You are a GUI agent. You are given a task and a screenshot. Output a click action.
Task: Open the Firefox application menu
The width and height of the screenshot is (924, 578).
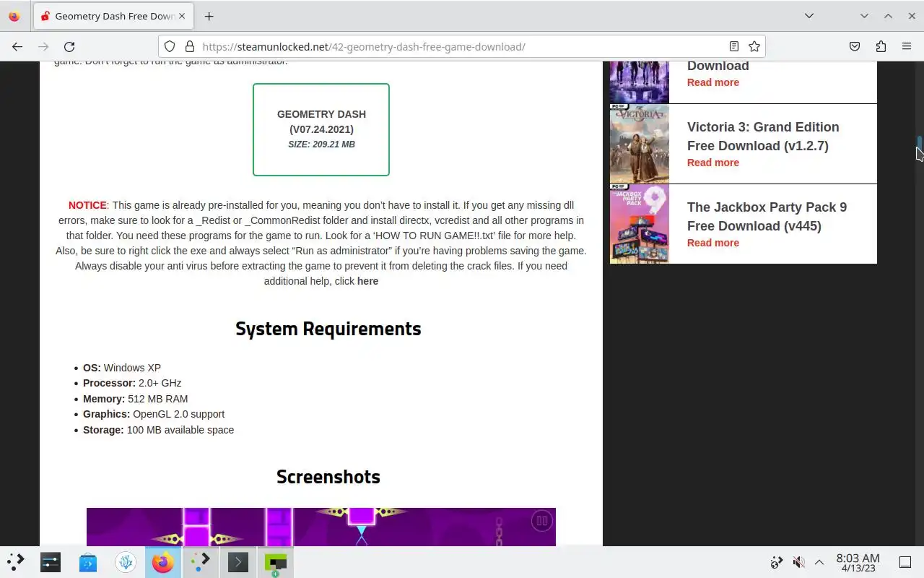[x=907, y=46]
